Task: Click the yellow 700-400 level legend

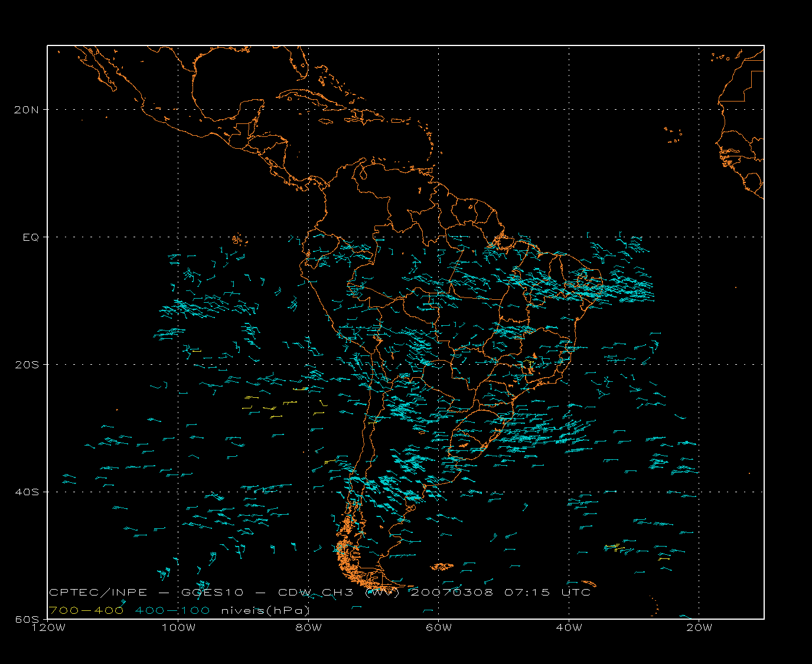Action: click(x=86, y=610)
